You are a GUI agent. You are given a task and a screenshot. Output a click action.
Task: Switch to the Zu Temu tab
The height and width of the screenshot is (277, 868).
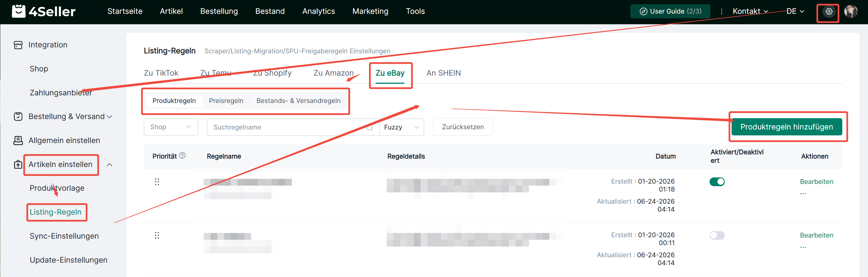coord(216,73)
